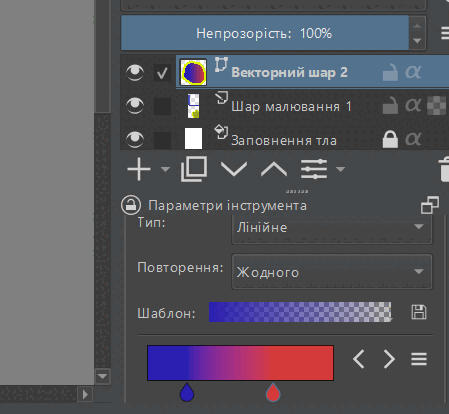
Task: Select the Заповнення тла layer
Action: click(x=284, y=140)
